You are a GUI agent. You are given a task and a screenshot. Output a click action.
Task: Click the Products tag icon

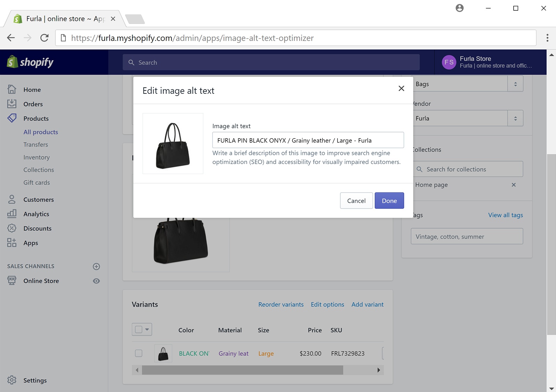click(12, 118)
